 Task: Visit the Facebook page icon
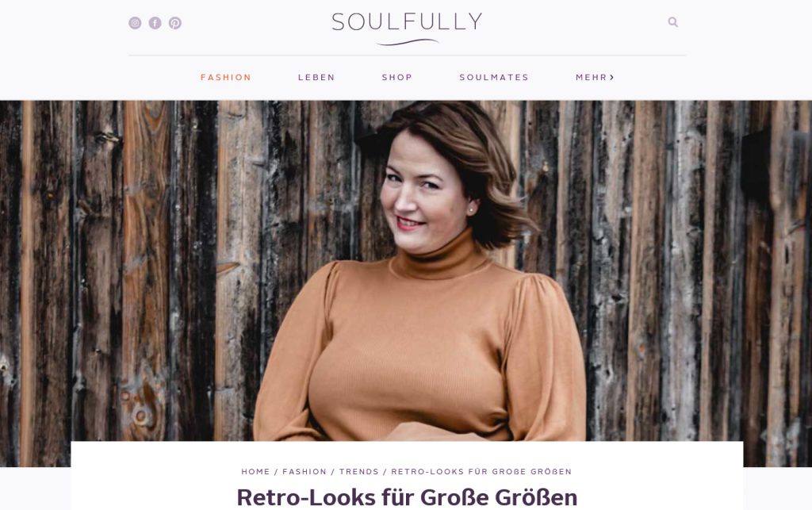point(155,23)
